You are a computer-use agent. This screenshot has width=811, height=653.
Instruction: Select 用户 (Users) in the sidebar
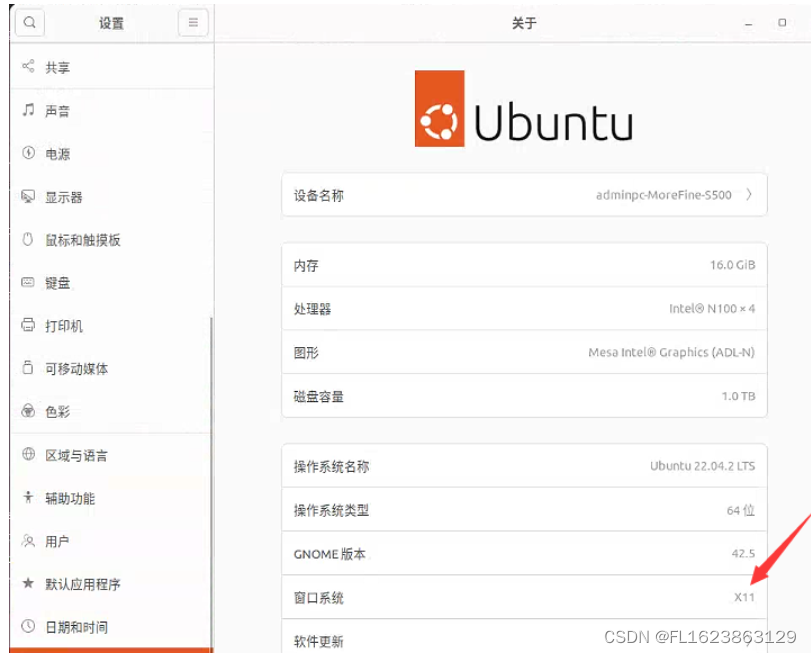coord(57,541)
